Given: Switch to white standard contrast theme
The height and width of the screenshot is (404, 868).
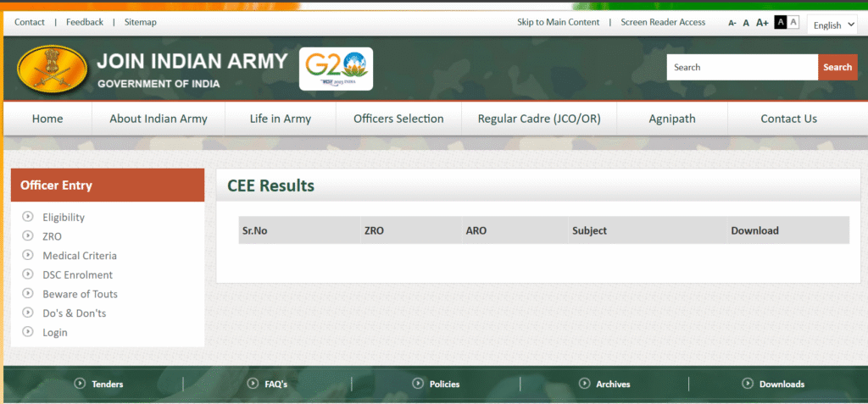Looking at the screenshot, I should pyautogui.click(x=793, y=22).
